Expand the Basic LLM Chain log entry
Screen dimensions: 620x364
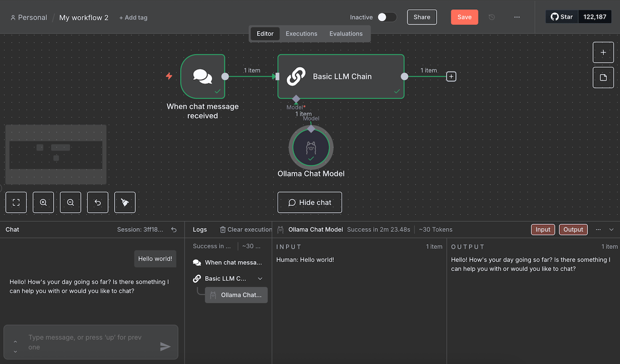tap(260, 278)
